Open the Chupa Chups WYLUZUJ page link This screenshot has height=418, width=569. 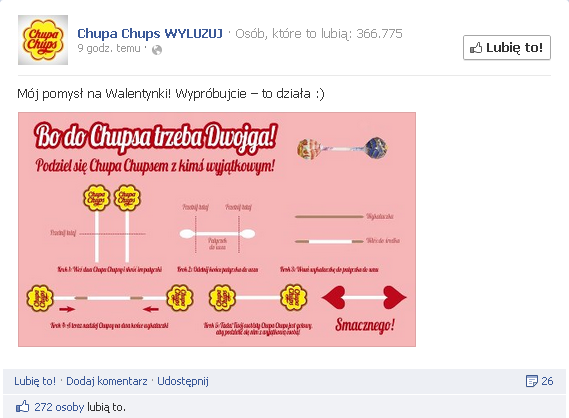150,33
